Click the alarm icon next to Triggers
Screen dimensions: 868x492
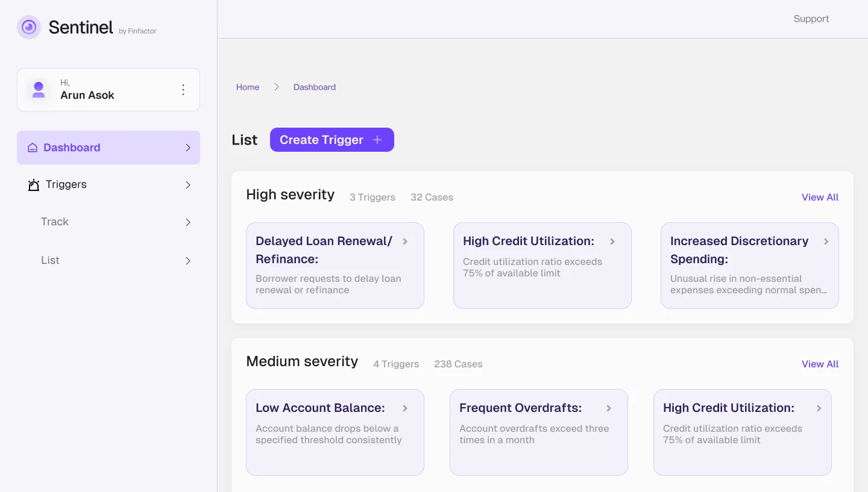[x=34, y=185]
